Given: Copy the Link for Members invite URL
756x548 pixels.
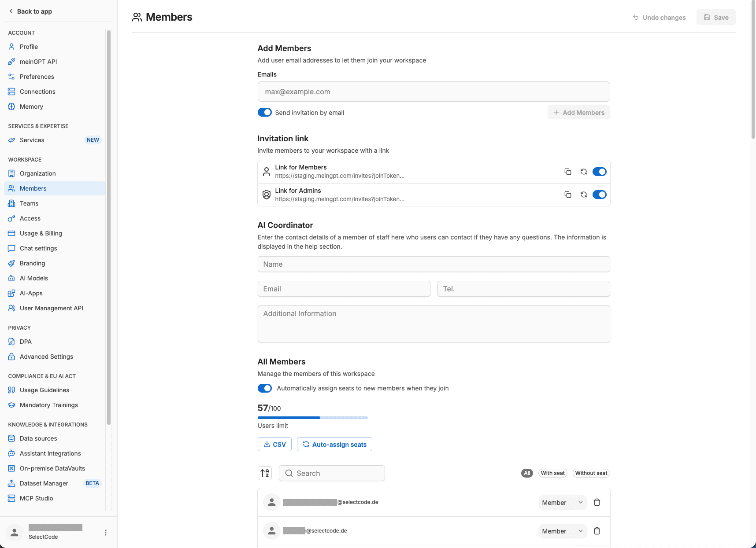Looking at the screenshot, I should click(x=568, y=172).
